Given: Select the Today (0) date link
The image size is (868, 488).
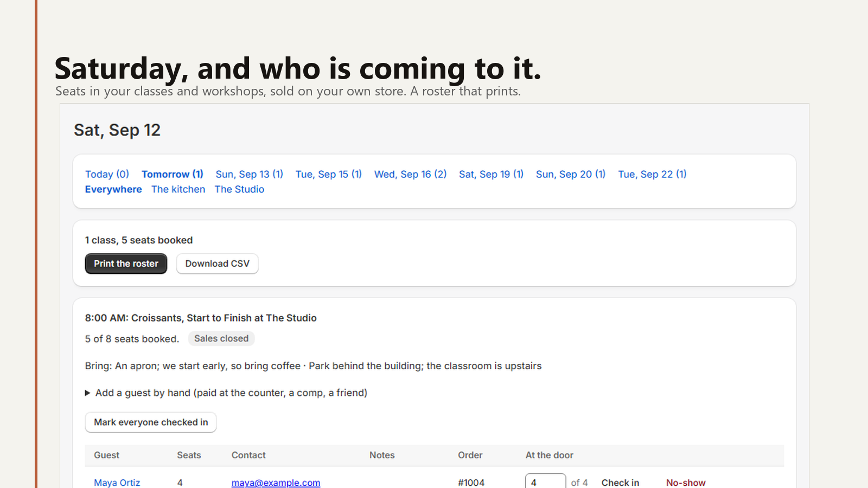Looking at the screenshot, I should 107,174.
